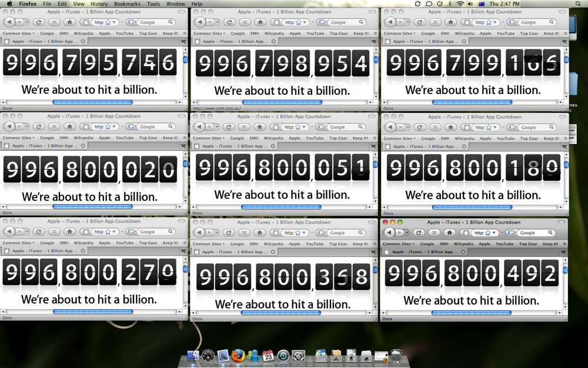
Task: Click search magnifier in 996,800,270 window
Action: click(171, 231)
